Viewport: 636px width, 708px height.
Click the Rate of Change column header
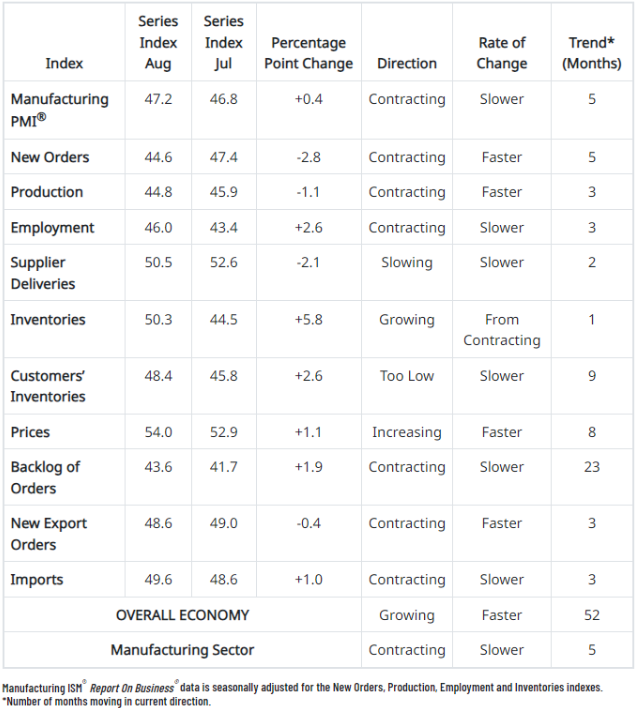pyautogui.click(x=502, y=53)
